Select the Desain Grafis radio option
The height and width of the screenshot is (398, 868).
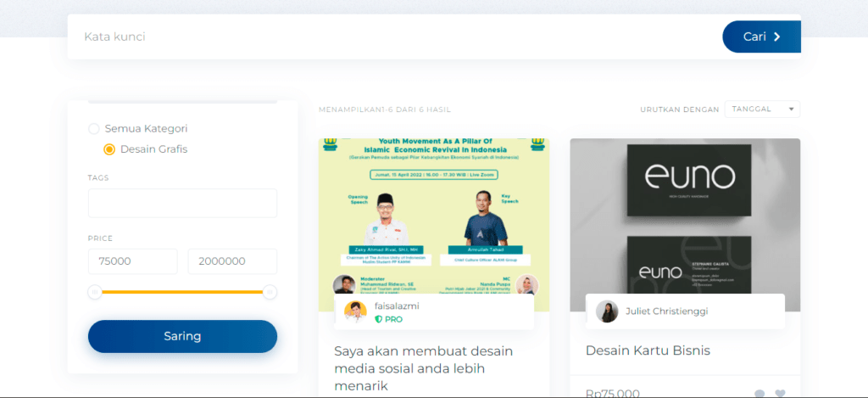click(x=109, y=149)
